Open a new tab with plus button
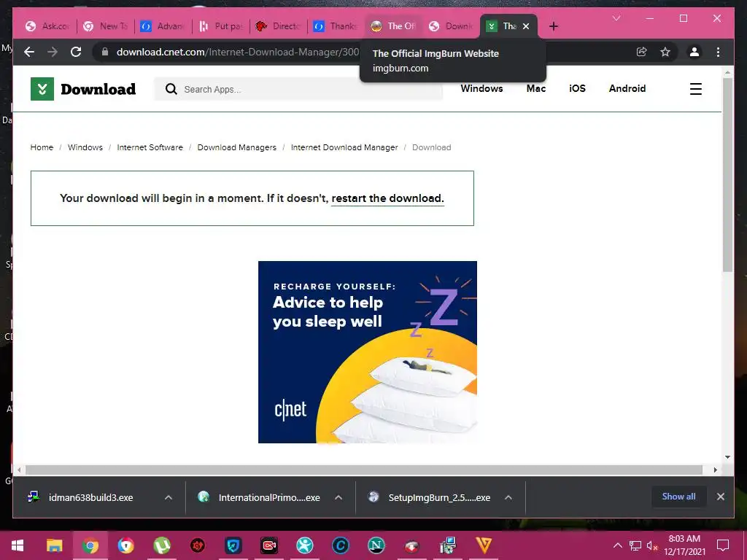This screenshot has width=747, height=560. click(x=554, y=26)
